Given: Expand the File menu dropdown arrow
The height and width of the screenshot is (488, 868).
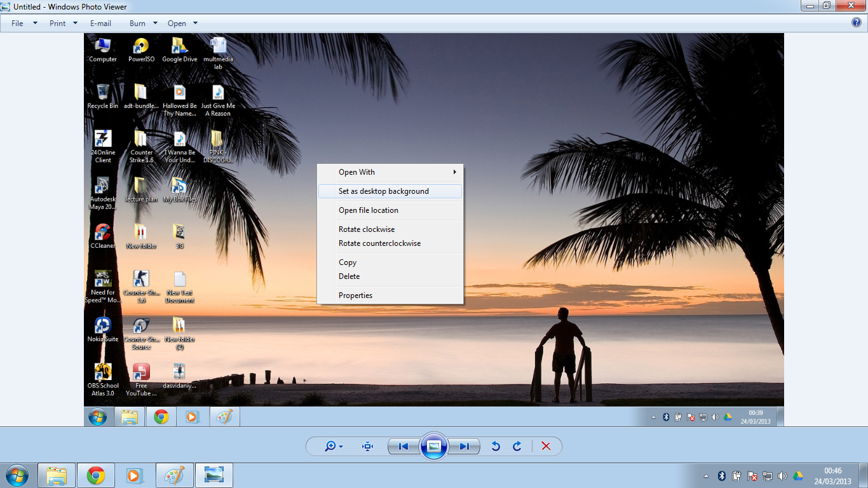Looking at the screenshot, I should click(x=35, y=24).
